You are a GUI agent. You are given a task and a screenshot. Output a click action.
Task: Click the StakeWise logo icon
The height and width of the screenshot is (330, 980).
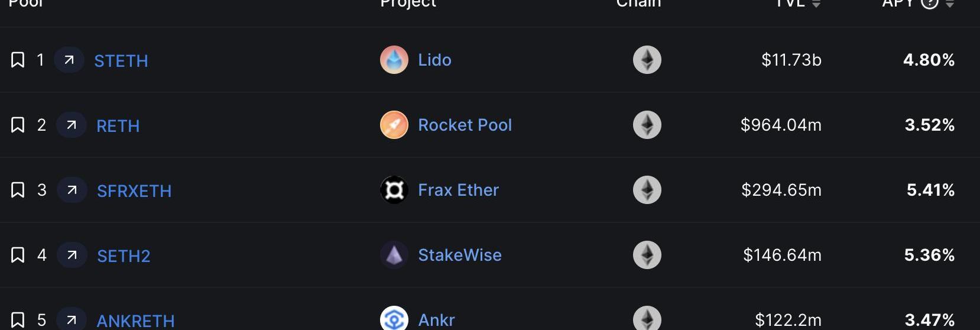pos(394,255)
